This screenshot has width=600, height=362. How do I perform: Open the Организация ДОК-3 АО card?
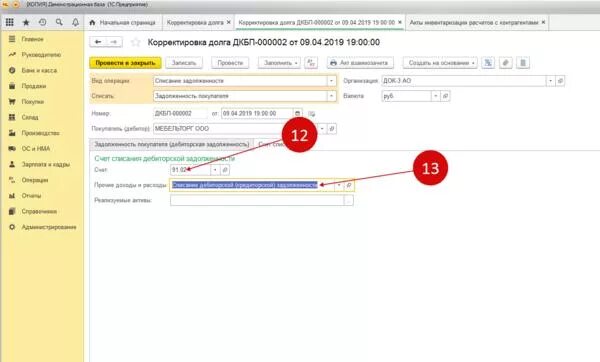560,81
